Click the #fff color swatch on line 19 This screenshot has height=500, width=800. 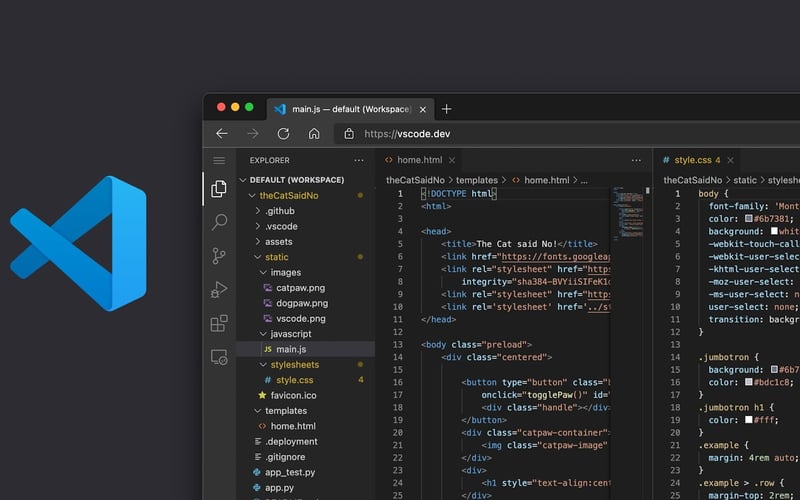[748, 419]
